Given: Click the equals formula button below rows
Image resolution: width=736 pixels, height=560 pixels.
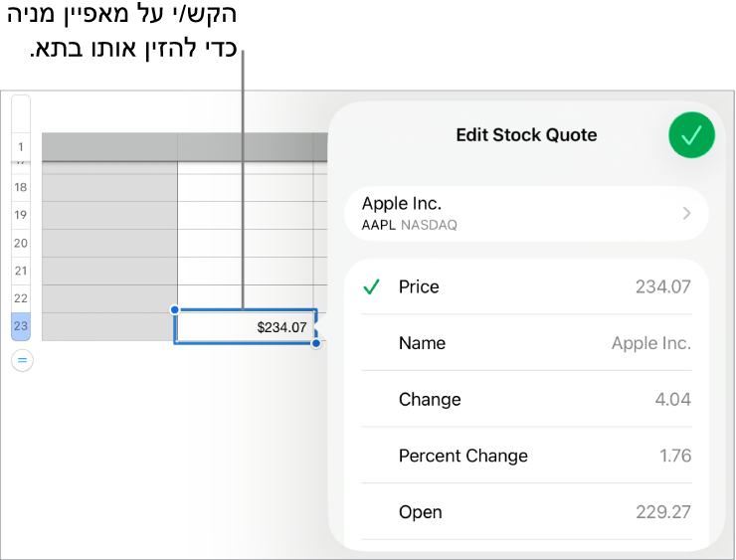Looking at the screenshot, I should pyautogui.click(x=21, y=361).
